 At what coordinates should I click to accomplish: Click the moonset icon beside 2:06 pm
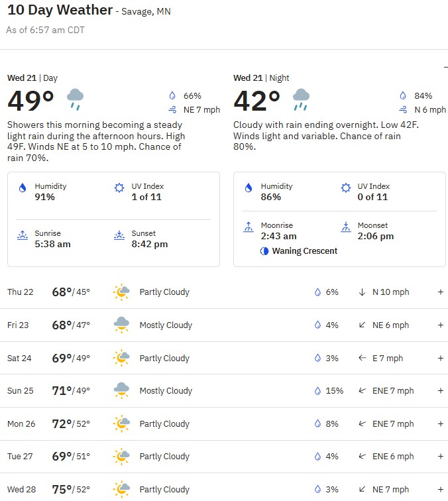coord(345,227)
